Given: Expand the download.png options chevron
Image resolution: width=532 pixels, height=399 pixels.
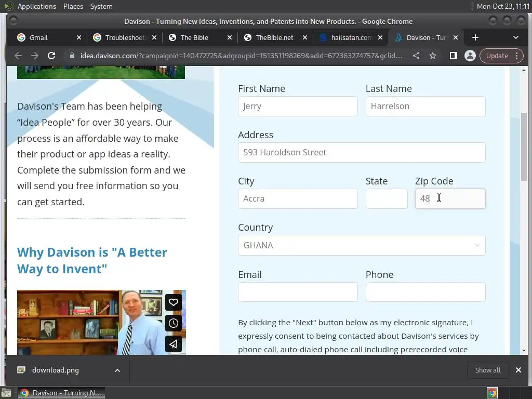Looking at the screenshot, I should 117,370.
